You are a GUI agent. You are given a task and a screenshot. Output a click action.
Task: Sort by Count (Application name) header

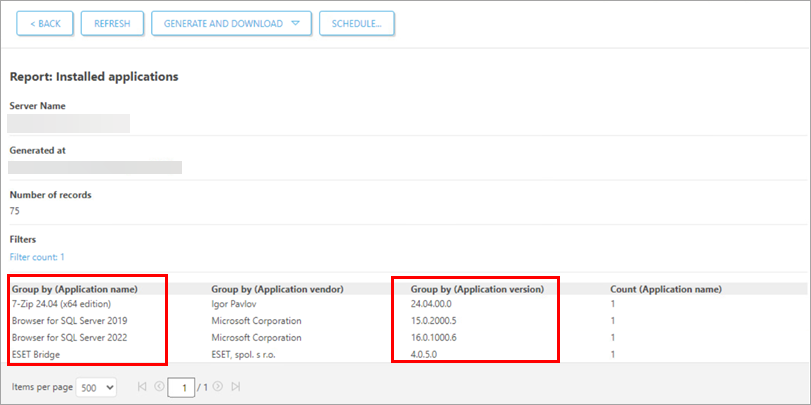[x=666, y=289]
